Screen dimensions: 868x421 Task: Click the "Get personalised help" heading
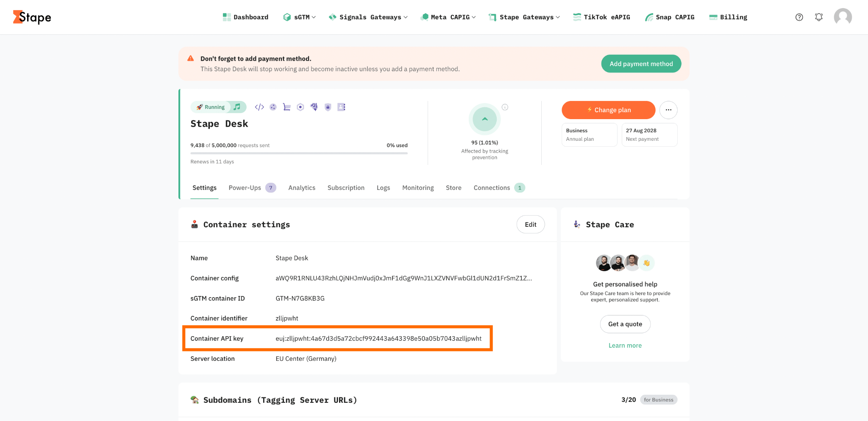click(625, 284)
